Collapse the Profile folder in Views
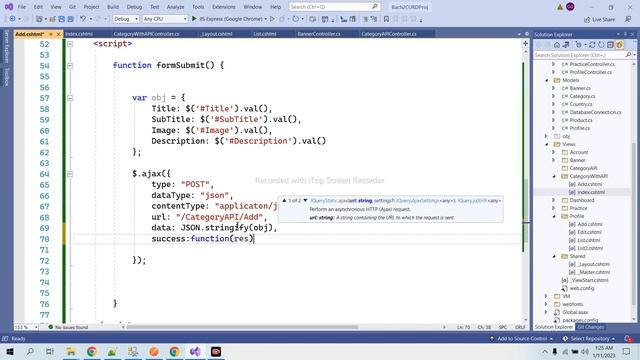The width and height of the screenshot is (640, 360). pyautogui.click(x=554, y=216)
